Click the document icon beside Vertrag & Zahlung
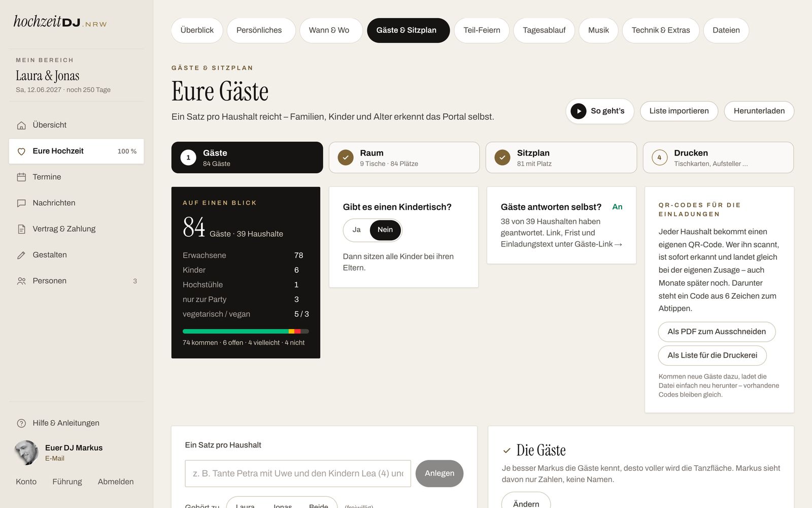The image size is (812, 508). (x=21, y=229)
